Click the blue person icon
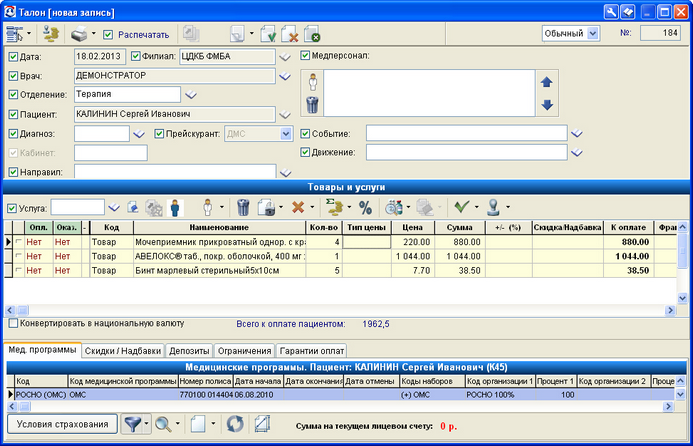The width and height of the screenshot is (693, 446). coord(175,207)
